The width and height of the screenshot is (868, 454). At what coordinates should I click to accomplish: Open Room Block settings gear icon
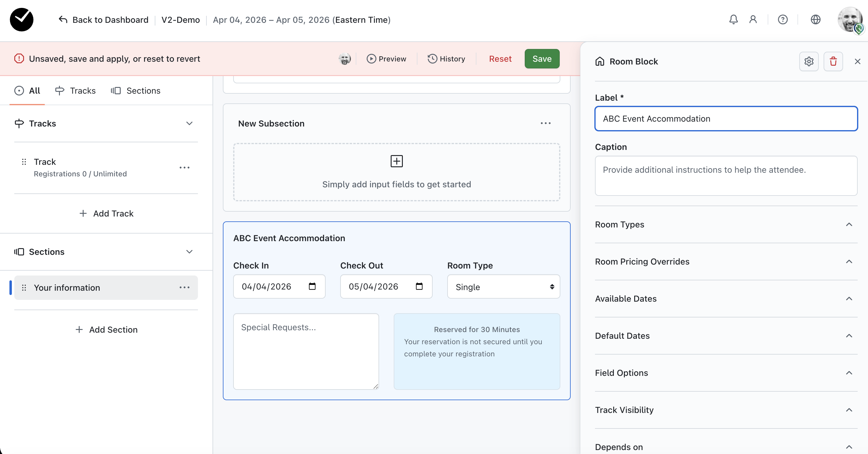[x=809, y=61]
